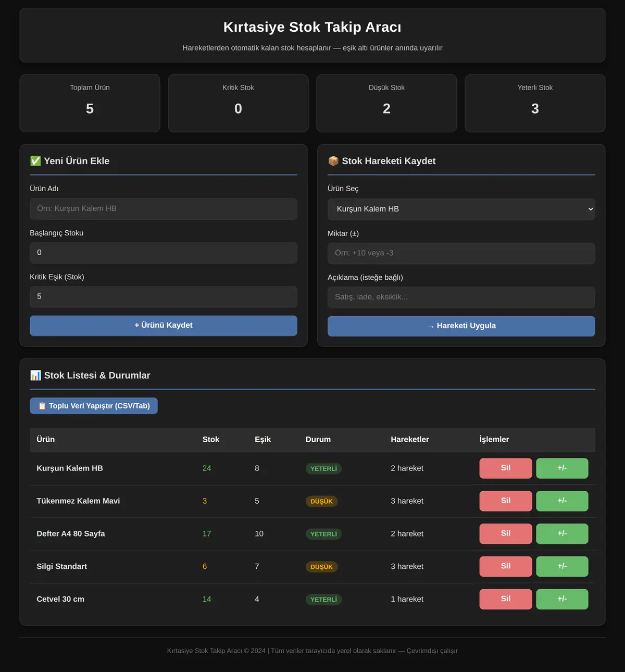625x672 pixels.
Task: Click the Eşik column header
Action: coord(262,440)
